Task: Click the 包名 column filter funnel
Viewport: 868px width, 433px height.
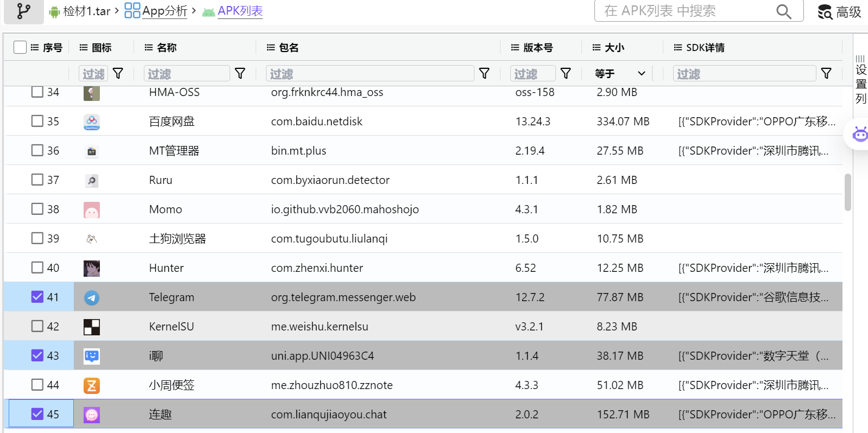Action: pyautogui.click(x=484, y=73)
